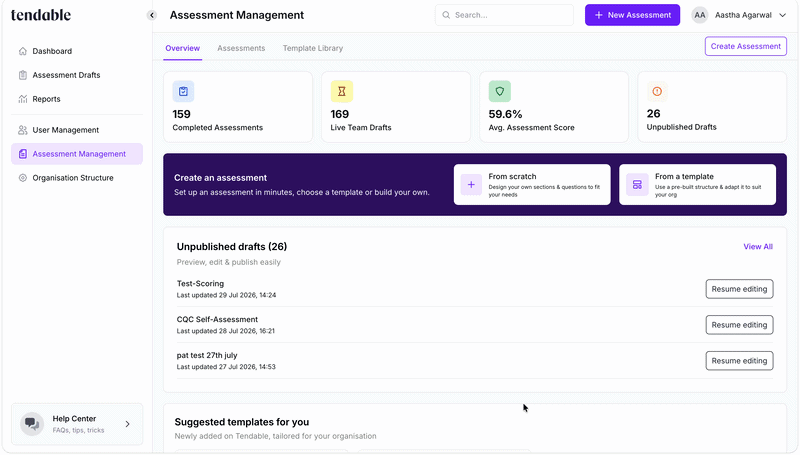The image size is (800, 455).
Task: Resume editing pat test 27th july draft
Action: 739,361
